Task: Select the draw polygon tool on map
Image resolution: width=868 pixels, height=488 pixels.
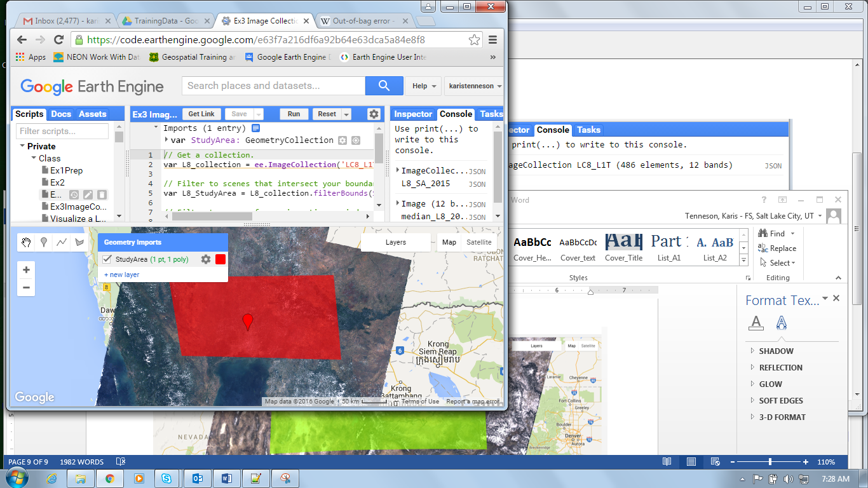Action: (x=79, y=242)
